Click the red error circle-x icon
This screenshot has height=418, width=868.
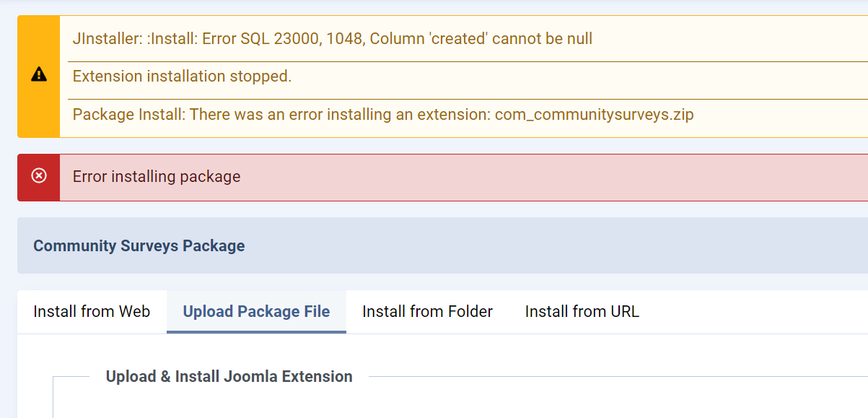point(39,175)
